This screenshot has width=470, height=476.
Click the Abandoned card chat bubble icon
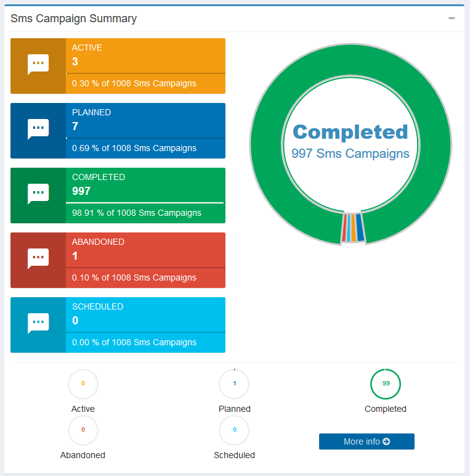tap(38, 258)
